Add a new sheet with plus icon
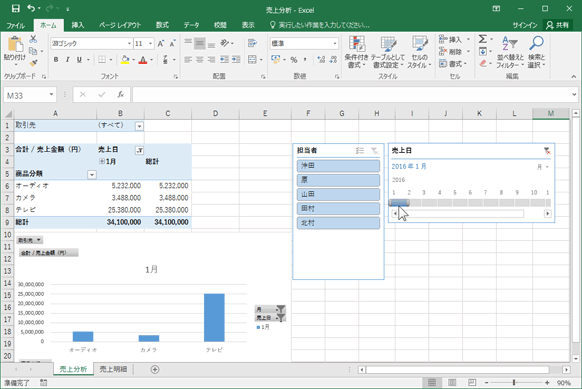This screenshot has width=582, height=389. pyautogui.click(x=155, y=369)
